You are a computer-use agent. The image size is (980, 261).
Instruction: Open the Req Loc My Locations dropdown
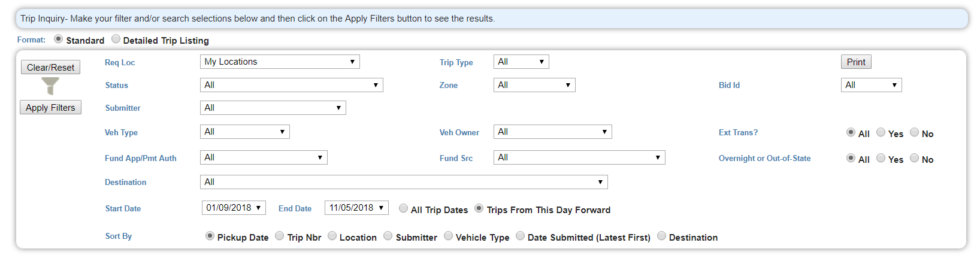280,62
